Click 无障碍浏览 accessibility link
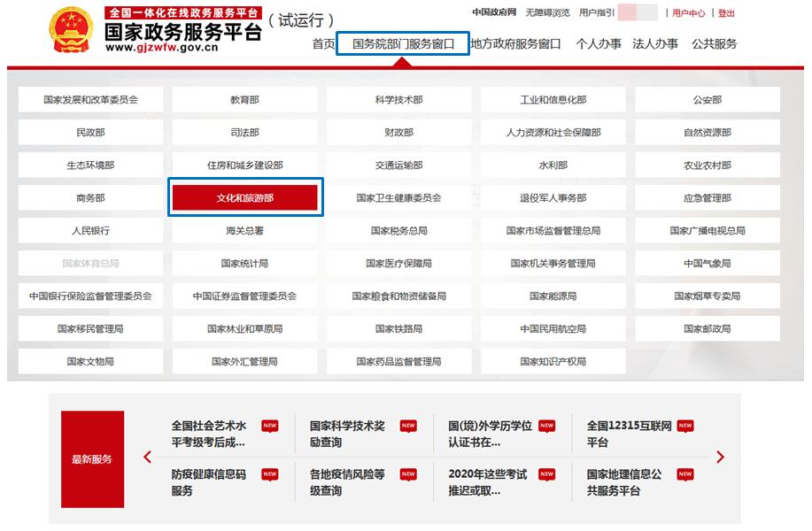 pos(547,13)
